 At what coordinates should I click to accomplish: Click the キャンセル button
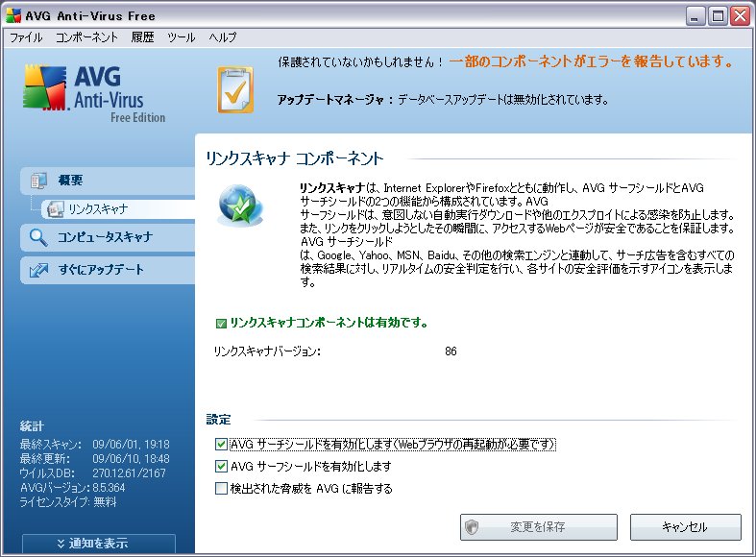pos(685,527)
